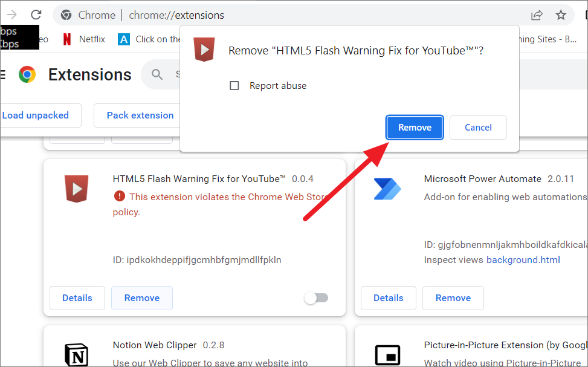Open the background.html inspect view link

coord(523,259)
